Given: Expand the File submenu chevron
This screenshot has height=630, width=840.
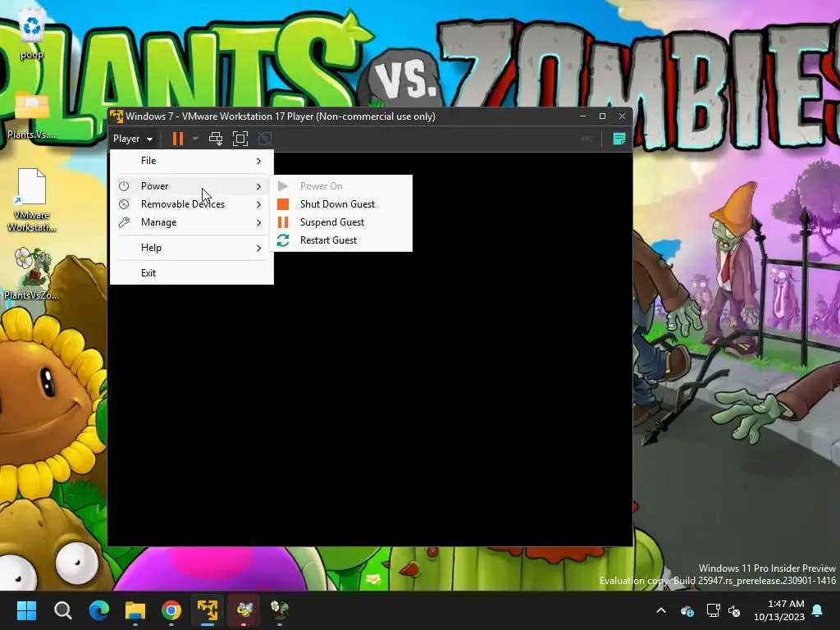Looking at the screenshot, I should [x=258, y=161].
